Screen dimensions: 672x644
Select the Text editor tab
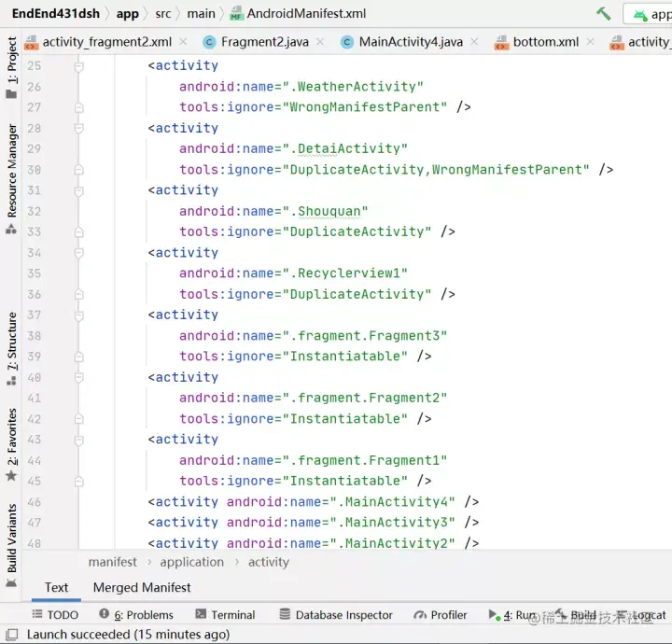tap(56, 587)
